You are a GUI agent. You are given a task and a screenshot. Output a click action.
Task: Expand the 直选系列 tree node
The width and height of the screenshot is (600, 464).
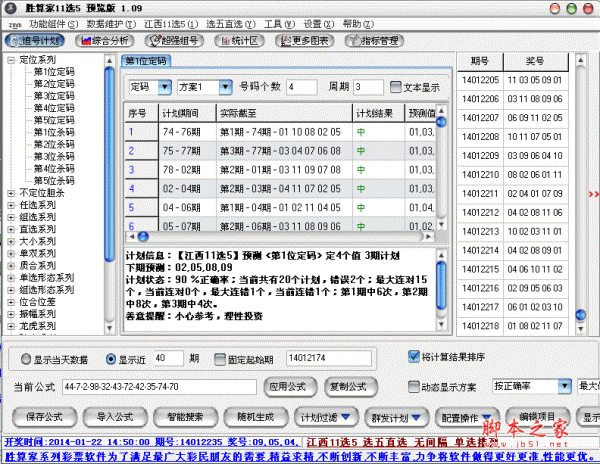click(x=11, y=230)
